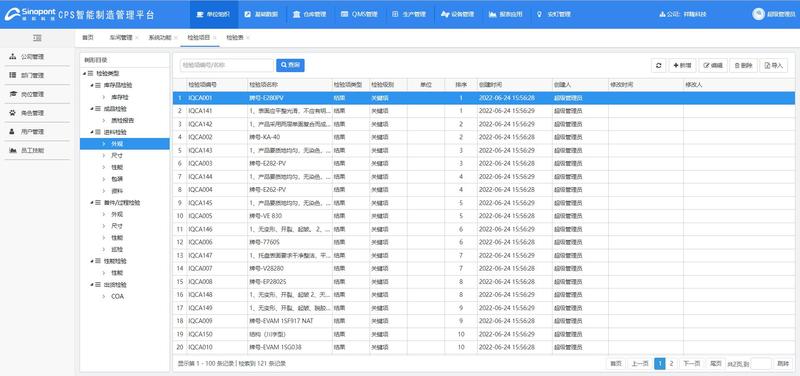The height and width of the screenshot is (376, 800).
Task: Select COA in the tree
Action: point(117,296)
